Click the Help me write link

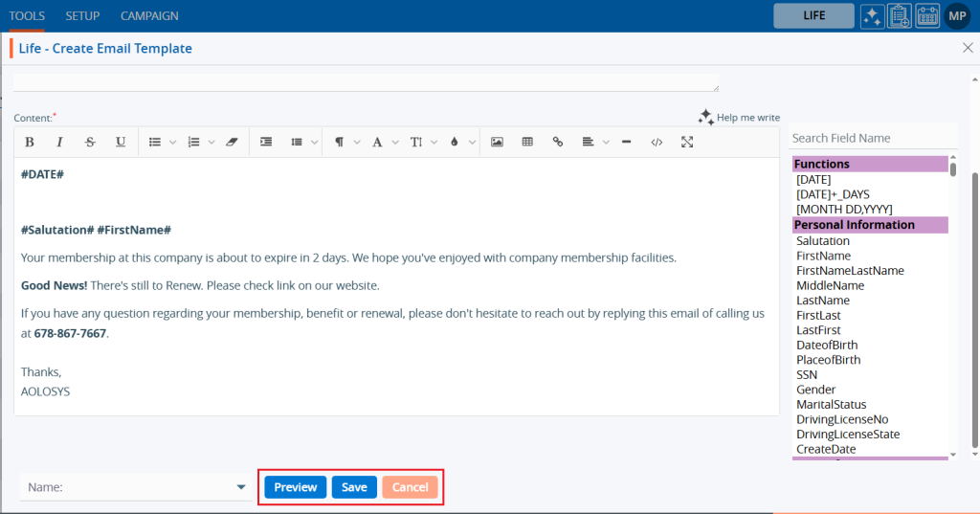click(x=739, y=118)
